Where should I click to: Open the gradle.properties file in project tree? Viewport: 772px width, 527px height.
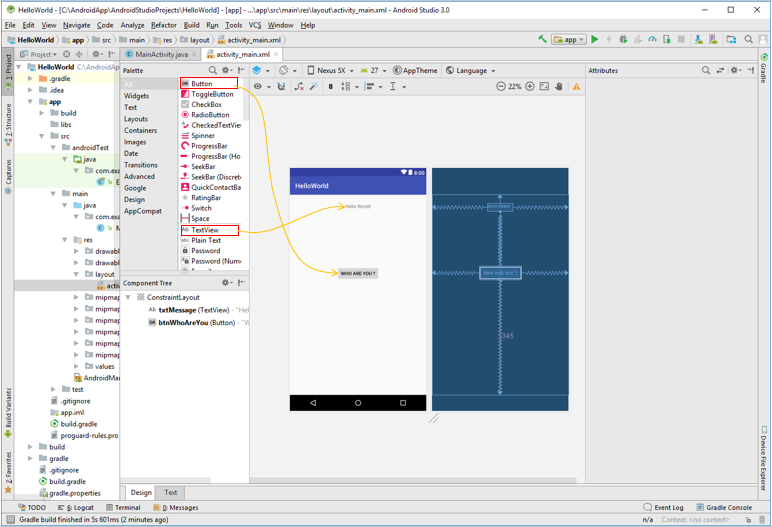(x=70, y=493)
